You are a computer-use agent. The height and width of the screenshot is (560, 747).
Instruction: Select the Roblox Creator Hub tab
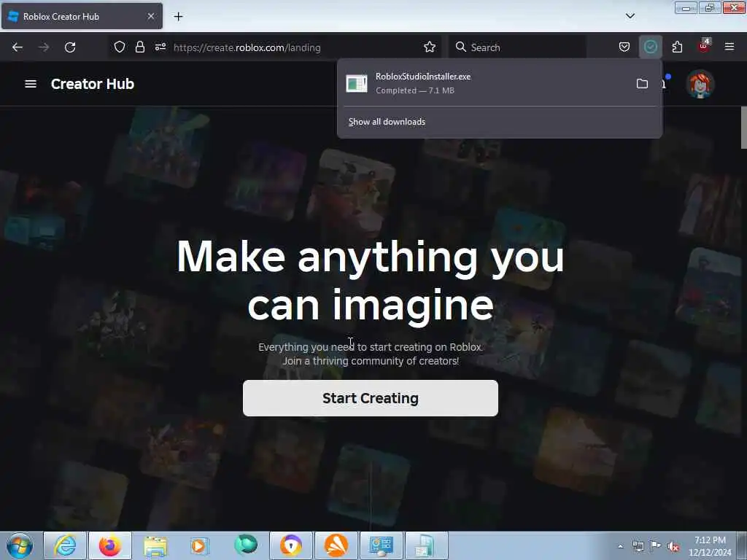click(82, 16)
